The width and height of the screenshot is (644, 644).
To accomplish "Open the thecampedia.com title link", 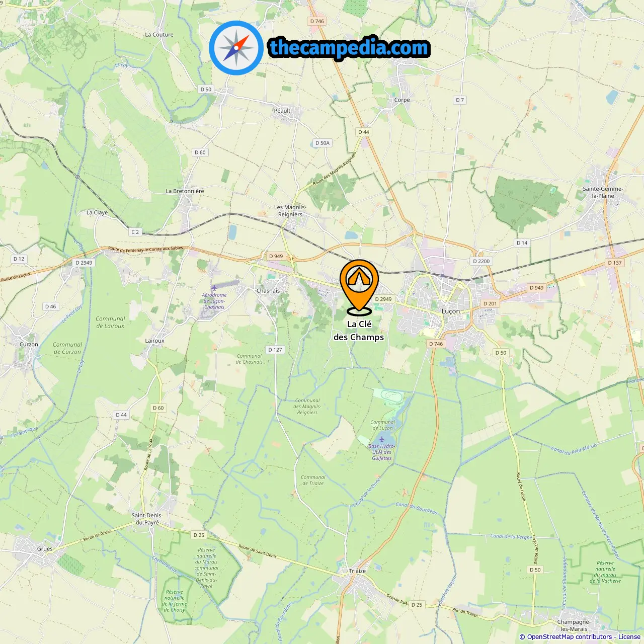I will [x=349, y=48].
